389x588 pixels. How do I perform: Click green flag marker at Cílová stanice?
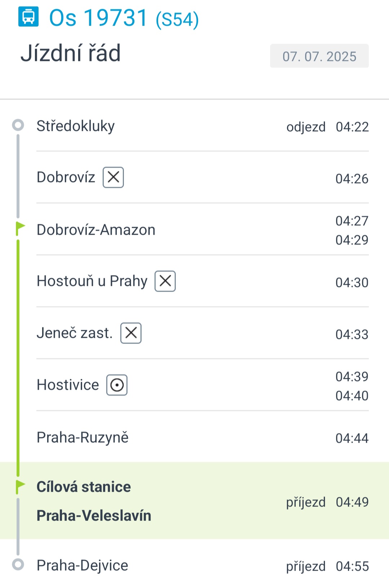pos(20,487)
